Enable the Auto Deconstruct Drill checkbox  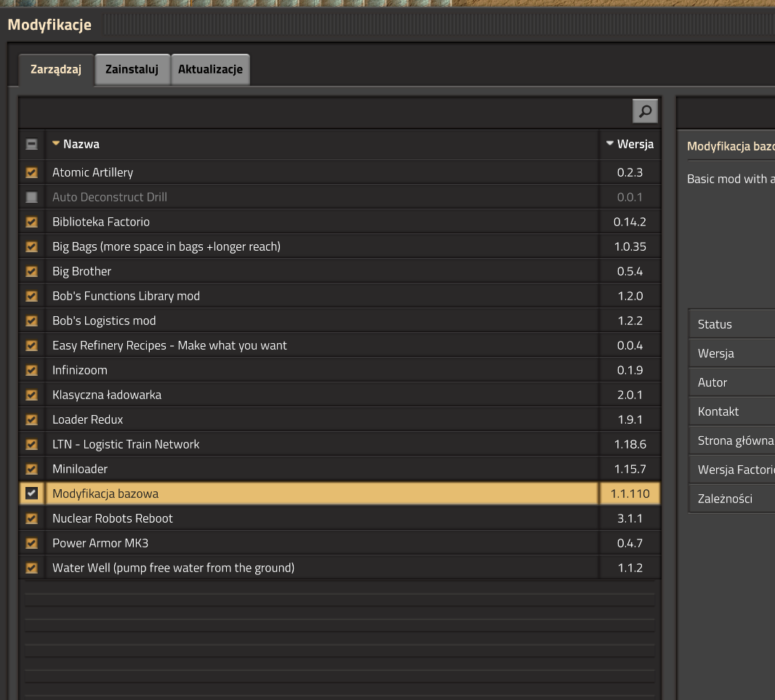click(x=31, y=198)
